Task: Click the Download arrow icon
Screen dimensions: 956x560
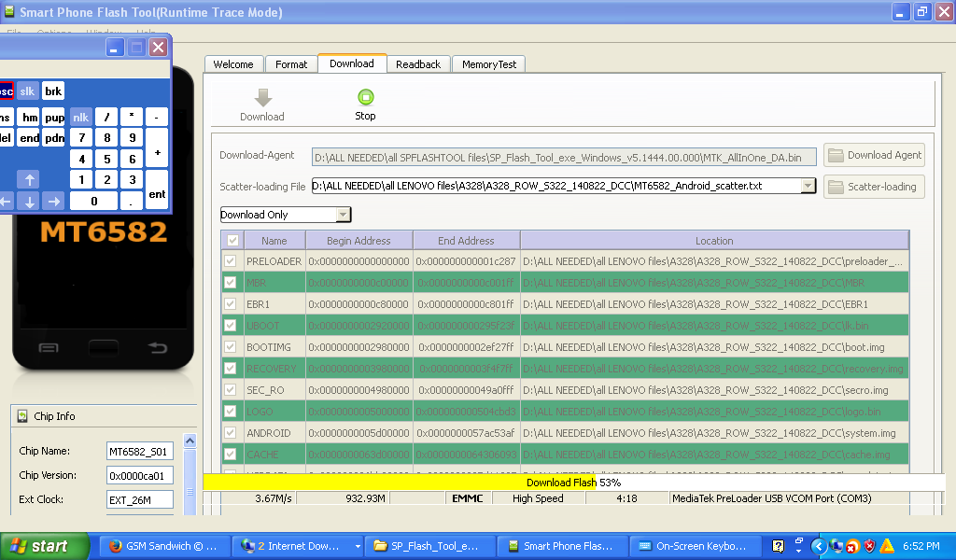Action: [262, 97]
